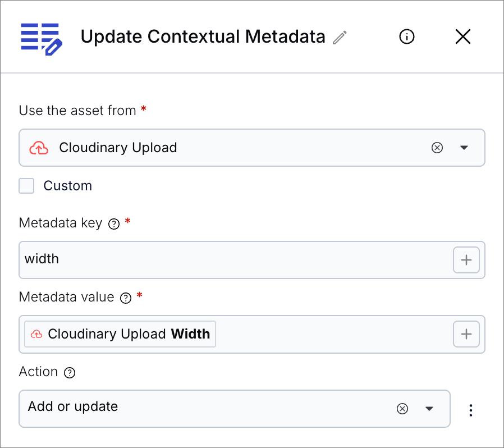Expand the 'Use the asset from' dropdown
The image size is (504, 448).
(x=464, y=148)
